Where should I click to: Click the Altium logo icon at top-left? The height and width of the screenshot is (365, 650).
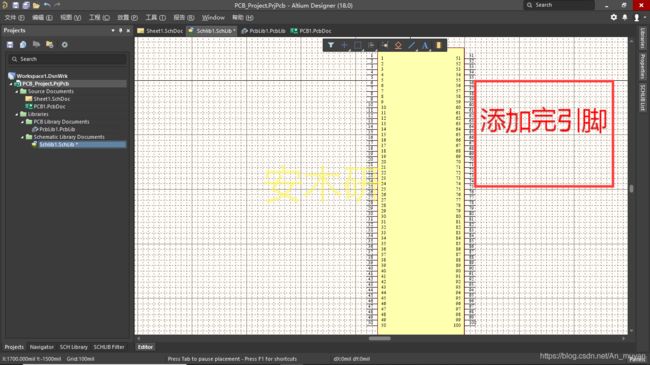[5, 5]
